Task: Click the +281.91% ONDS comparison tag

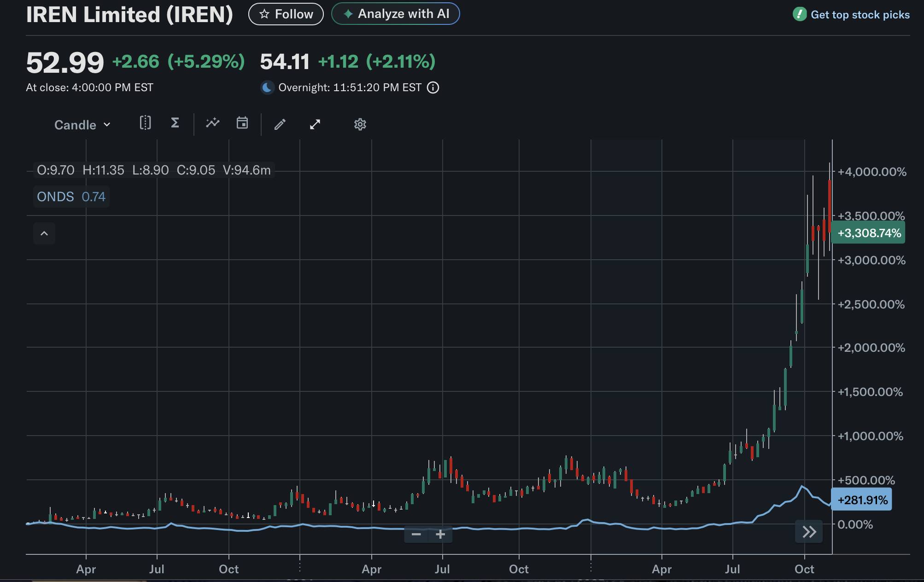Action: pos(861,500)
